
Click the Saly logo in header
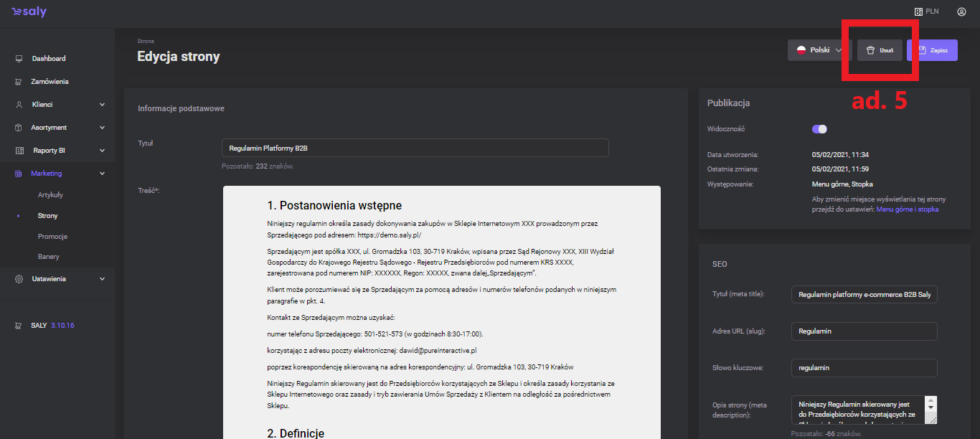coord(29,12)
